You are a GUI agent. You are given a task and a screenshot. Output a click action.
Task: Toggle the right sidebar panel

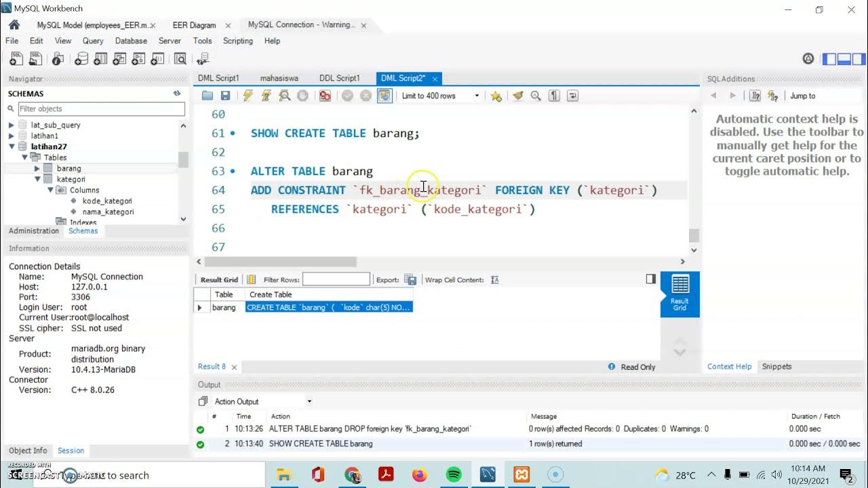pyautogui.click(x=859, y=59)
